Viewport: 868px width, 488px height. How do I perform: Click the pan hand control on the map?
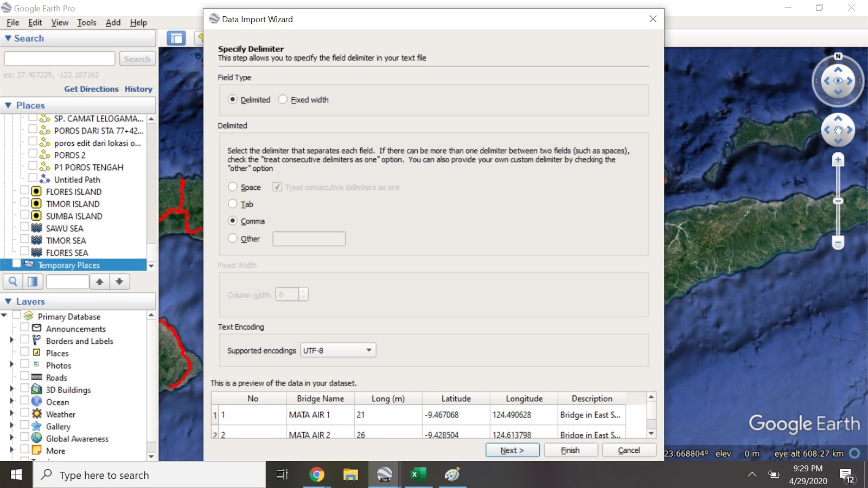point(838,130)
